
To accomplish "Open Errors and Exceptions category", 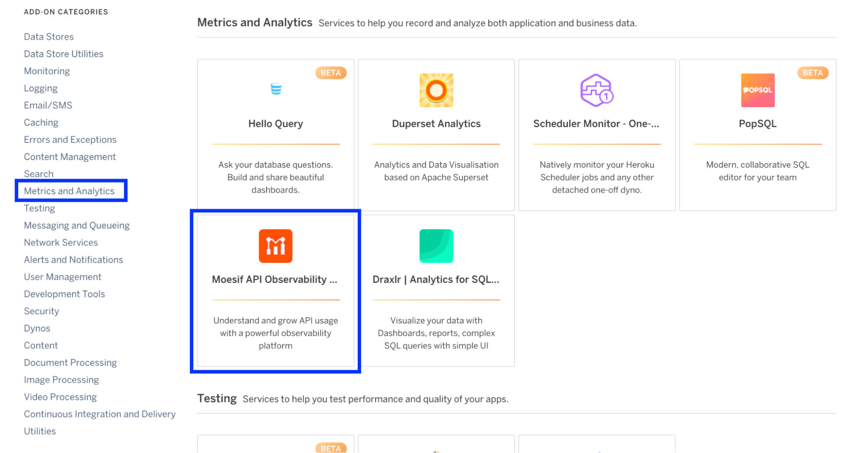I will (x=70, y=139).
